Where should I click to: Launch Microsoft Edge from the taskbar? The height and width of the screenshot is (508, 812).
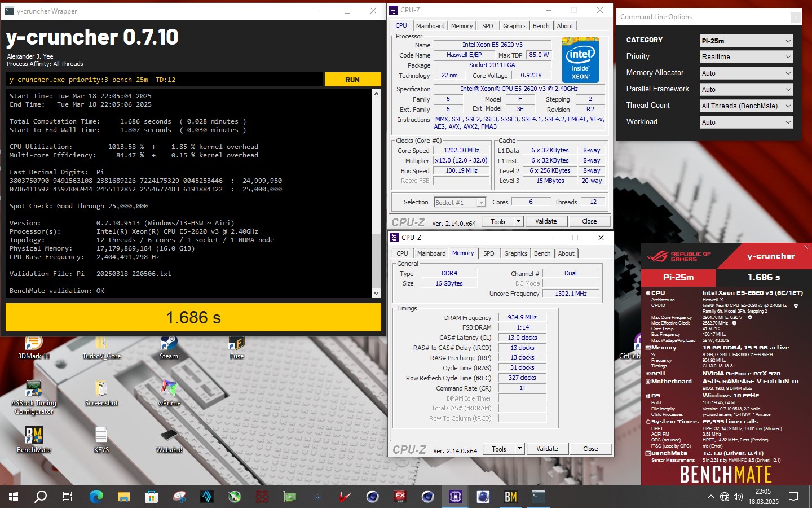pyautogui.click(x=96, y=497)
